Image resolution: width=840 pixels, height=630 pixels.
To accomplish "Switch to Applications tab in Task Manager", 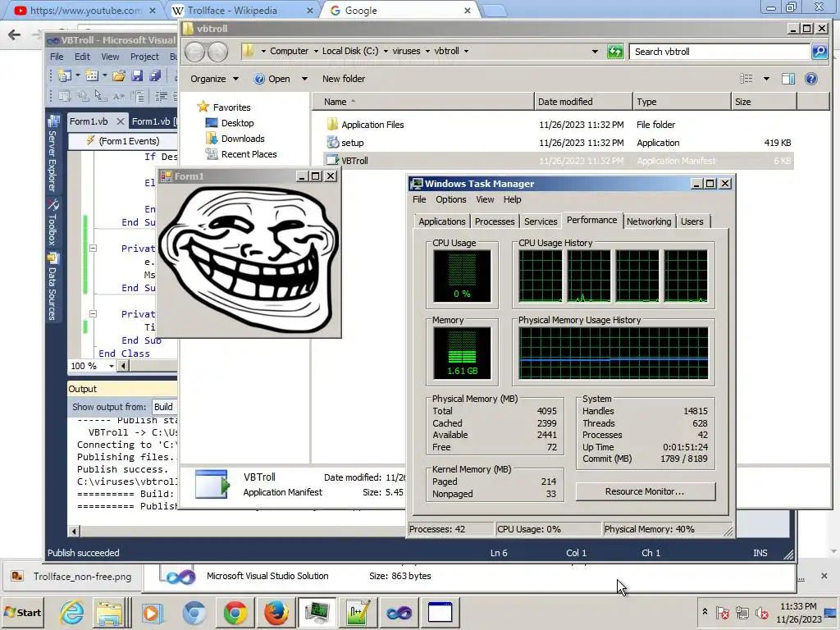I will pos(442,221).
